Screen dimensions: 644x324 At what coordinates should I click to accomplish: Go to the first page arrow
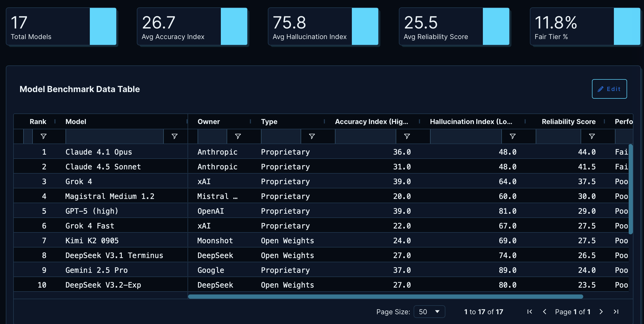tap(529, 312)
